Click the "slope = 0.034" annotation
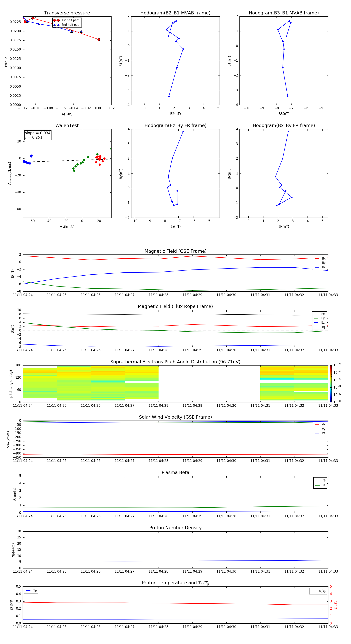Image resolution: width=351 pixels, height=644 pixels. (37, 133)
